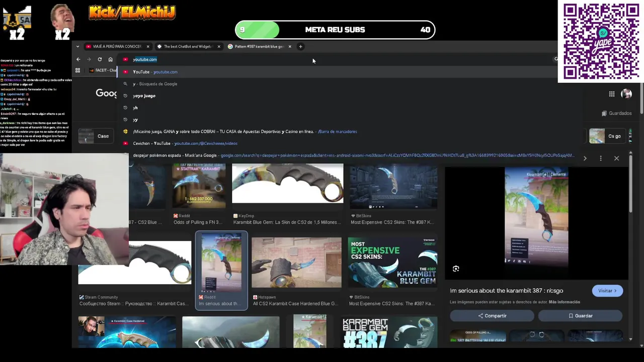Open Google apps grid icon

612,94
